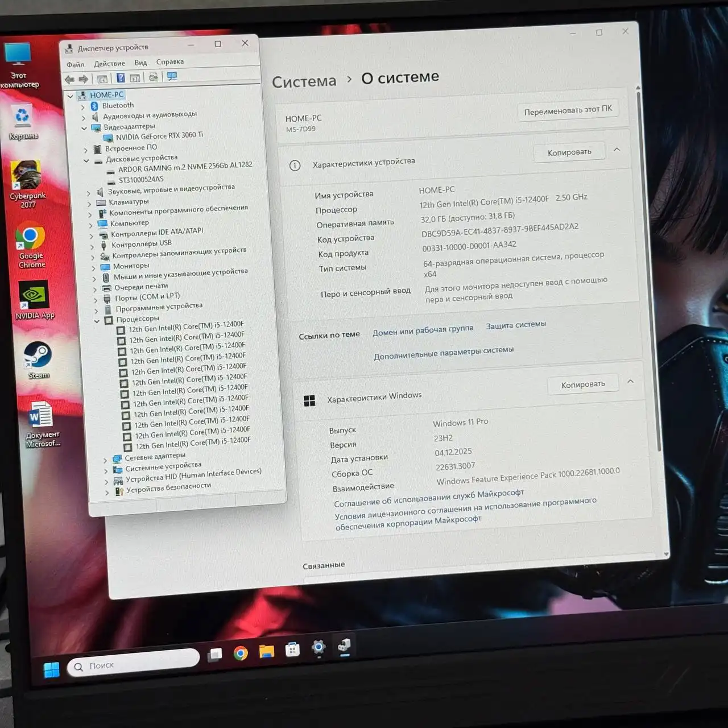Screen dimensions: 728x728
Task: Open the Действие menu
Action: pos(109,63)
